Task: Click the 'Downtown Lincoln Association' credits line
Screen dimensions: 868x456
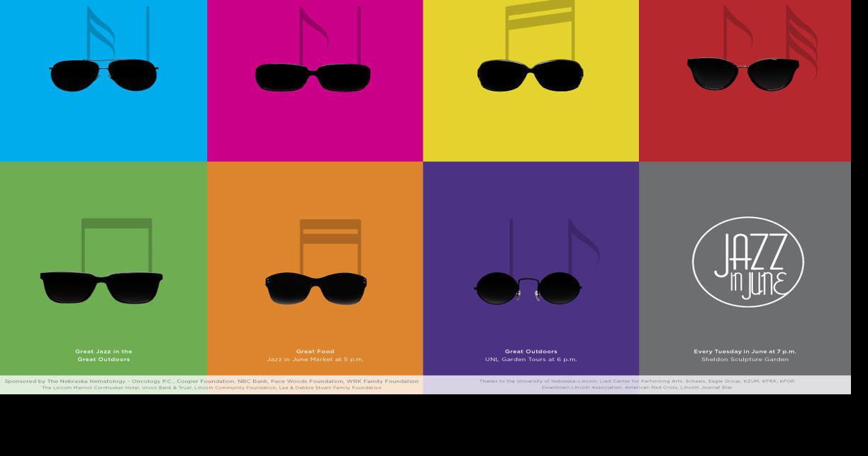Action: (x=637, y=388)
